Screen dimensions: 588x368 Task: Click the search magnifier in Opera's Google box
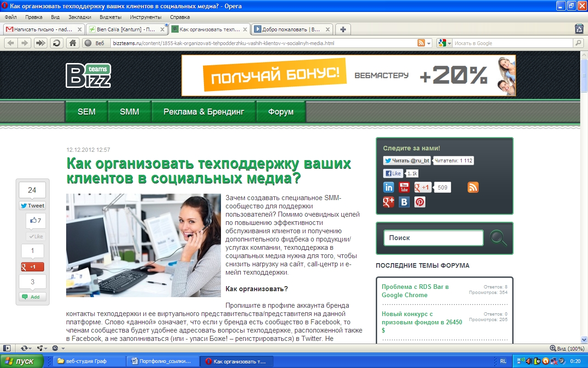coord(578,43)
